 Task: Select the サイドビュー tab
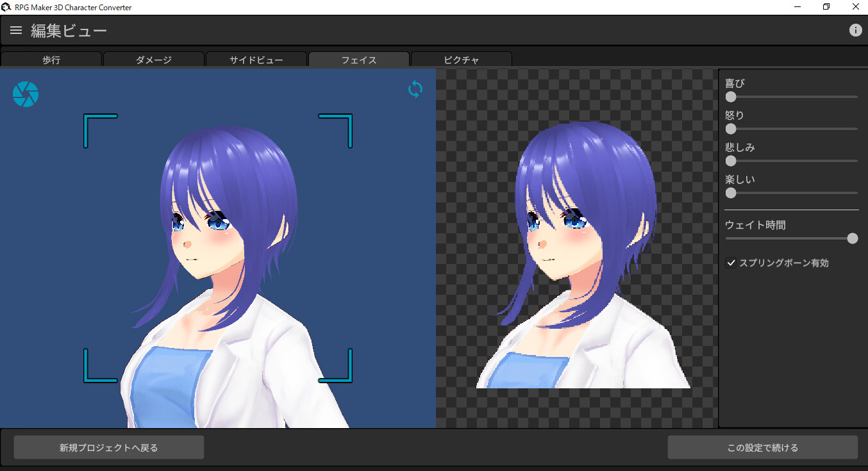point(256,59)
